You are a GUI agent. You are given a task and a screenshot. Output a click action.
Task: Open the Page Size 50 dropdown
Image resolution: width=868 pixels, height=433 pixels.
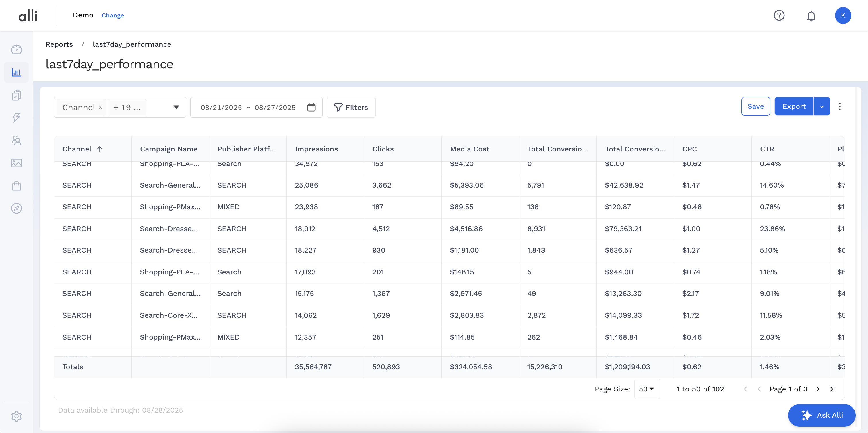[646, 389]
